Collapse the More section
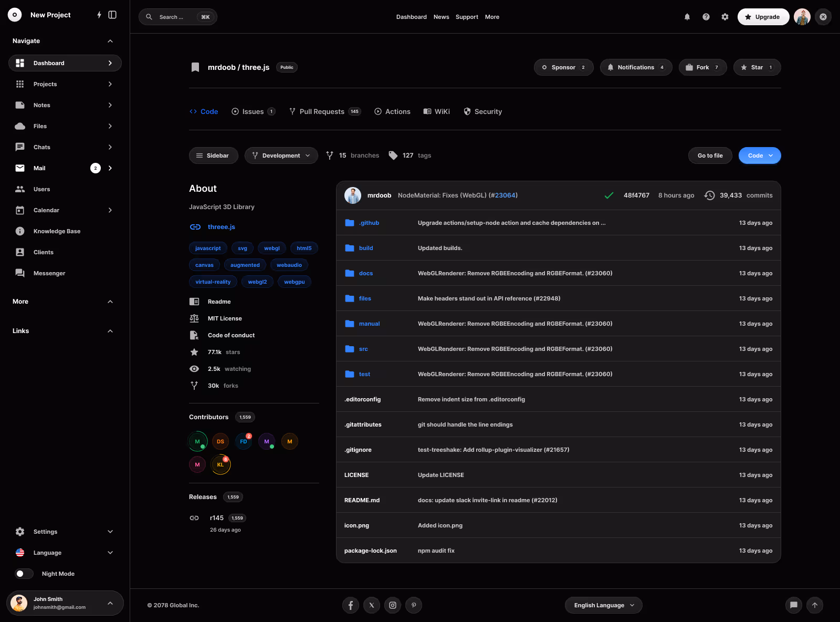840x622 pixels. [110, 302]
